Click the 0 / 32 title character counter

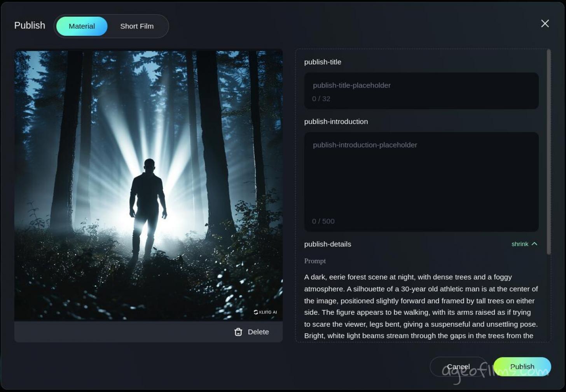pos(321,99)
